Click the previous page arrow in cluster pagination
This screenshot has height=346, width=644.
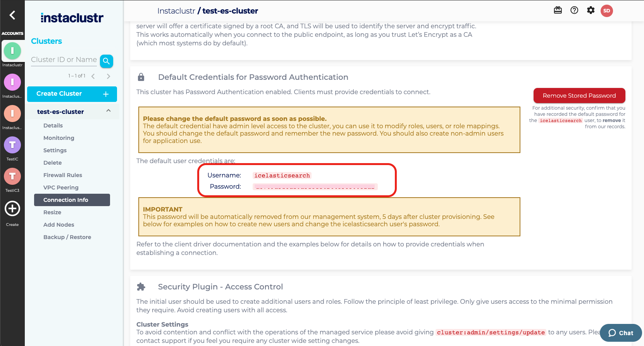tap(93, 76)
